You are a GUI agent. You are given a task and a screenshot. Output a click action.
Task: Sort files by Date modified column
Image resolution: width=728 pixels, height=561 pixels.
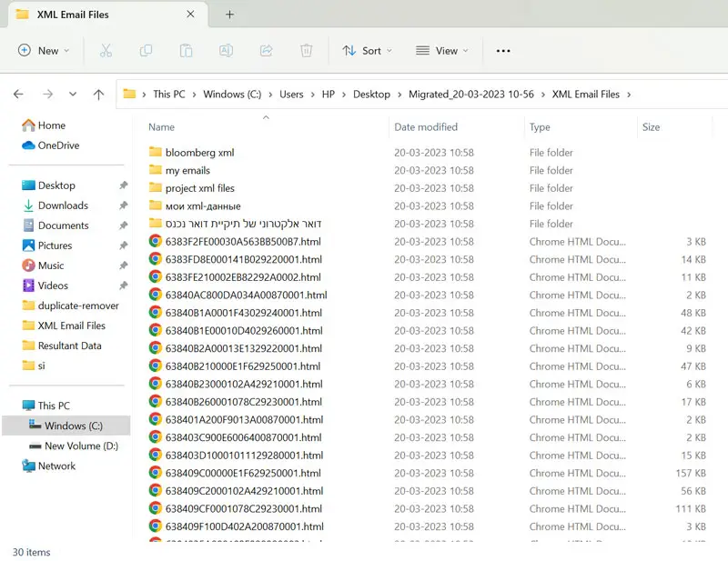click(426, 127)
